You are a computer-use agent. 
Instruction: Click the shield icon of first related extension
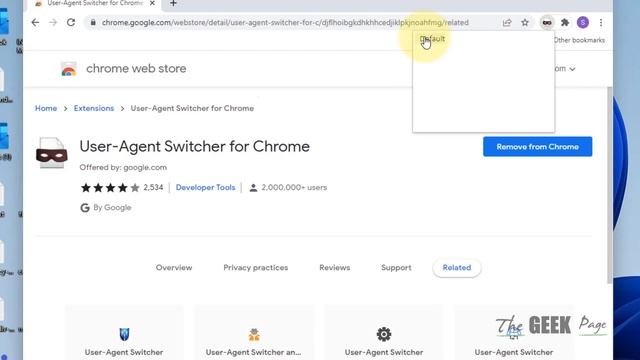pyautogui.click(x=124, y=334)
